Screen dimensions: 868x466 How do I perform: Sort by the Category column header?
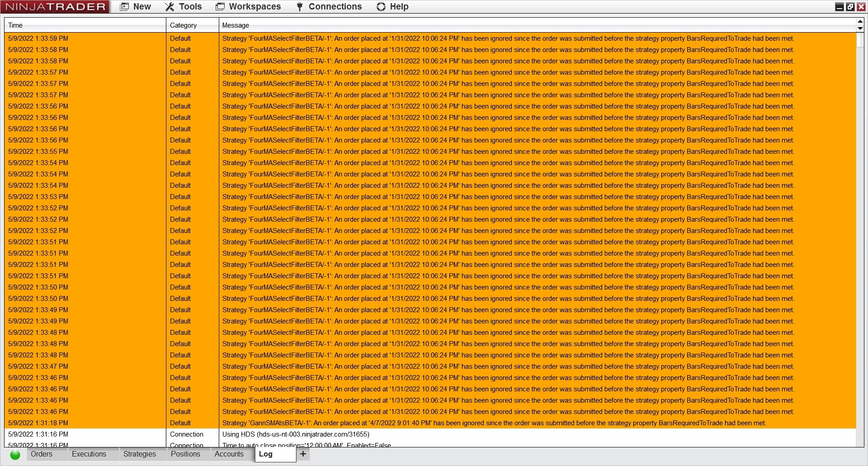pyautogui.click(x=192, y=25)
